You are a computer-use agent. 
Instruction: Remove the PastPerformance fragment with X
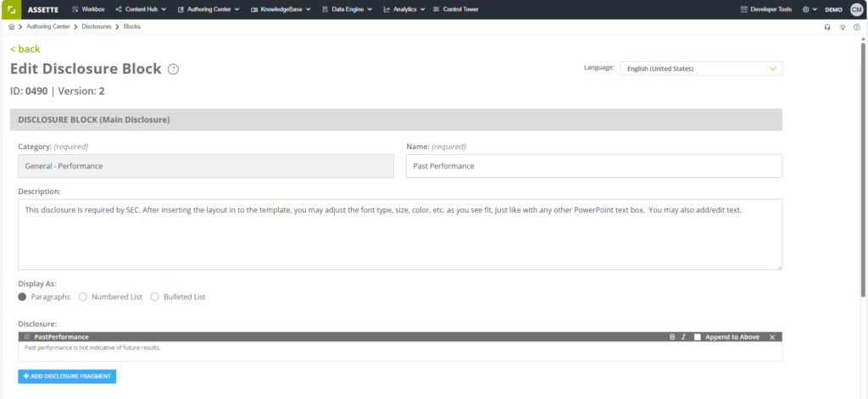point(772,337)
